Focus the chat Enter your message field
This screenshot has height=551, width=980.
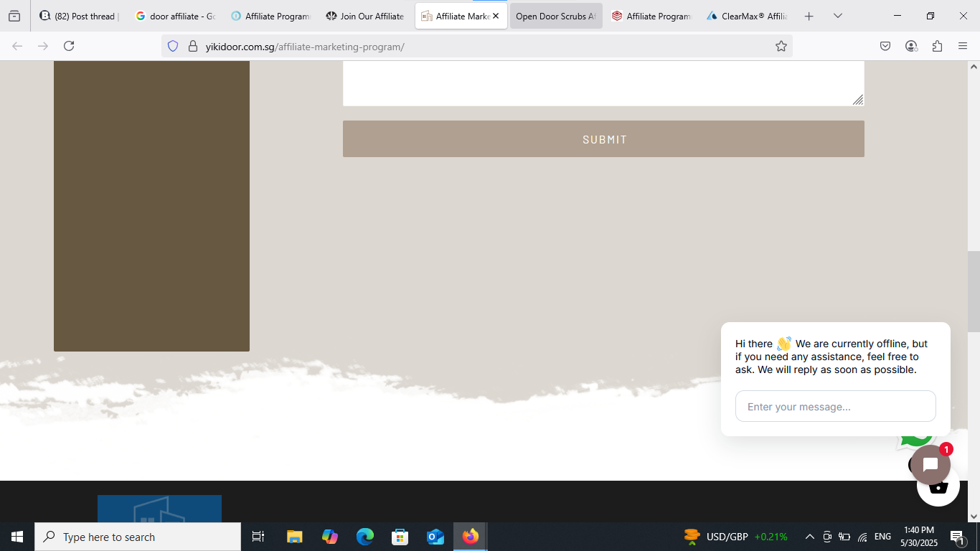coord(835,406)
